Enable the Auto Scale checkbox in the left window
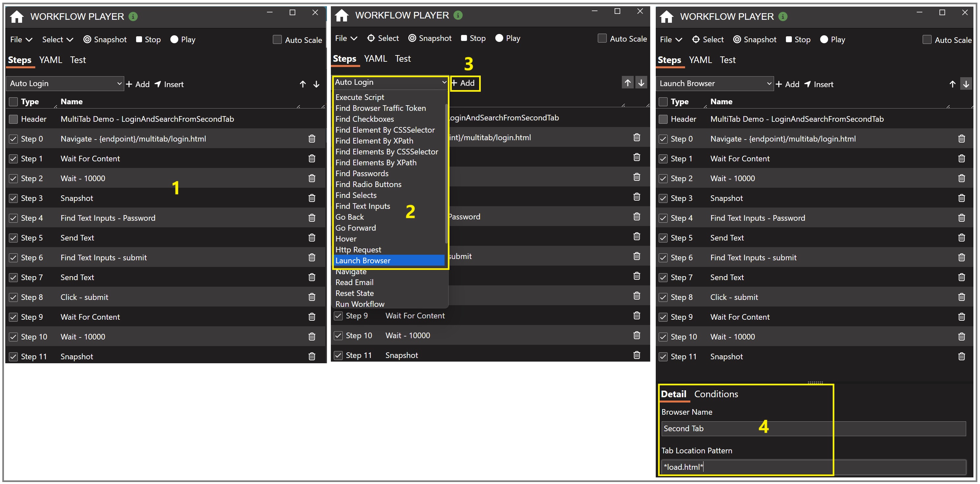 [x=277, y=40]
